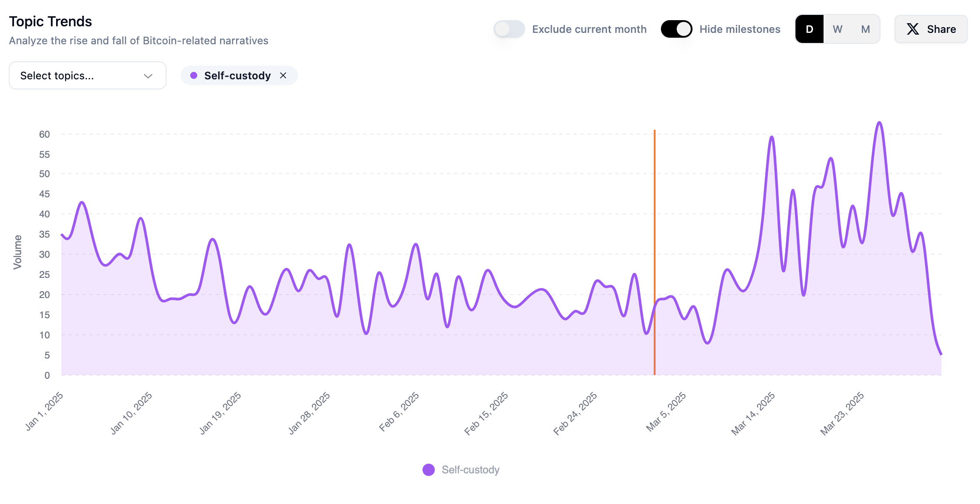Click the purple Self-custody legend marker
This screenshot has height=504, width=980.
click(x=428, y=470)
